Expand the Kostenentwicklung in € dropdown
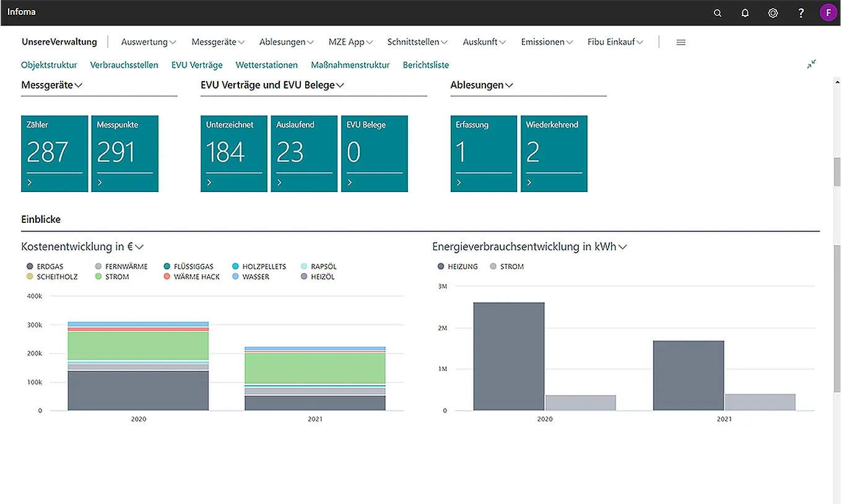 [139, 246]
